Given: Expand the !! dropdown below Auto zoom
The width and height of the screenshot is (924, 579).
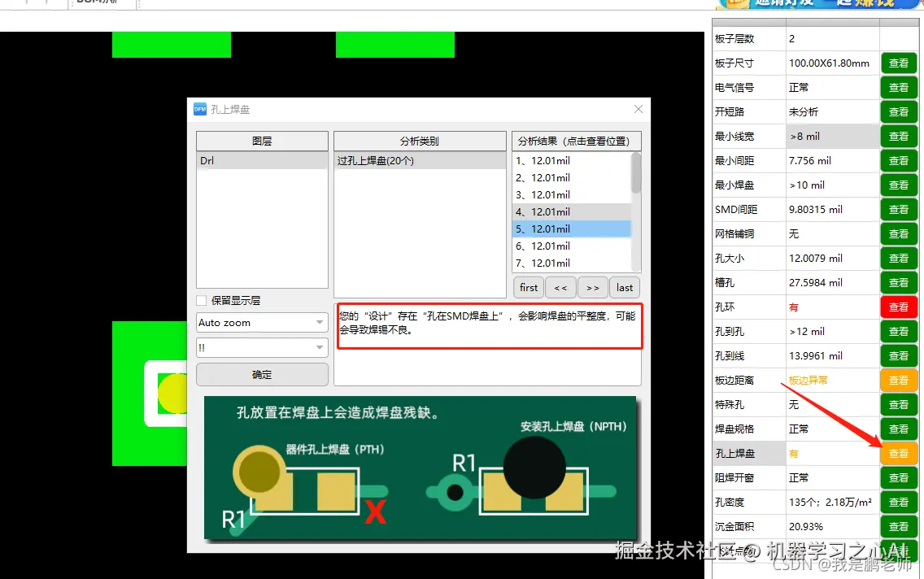Looking at the screenshot, I should pyautogui.click(x=261, y=347).
